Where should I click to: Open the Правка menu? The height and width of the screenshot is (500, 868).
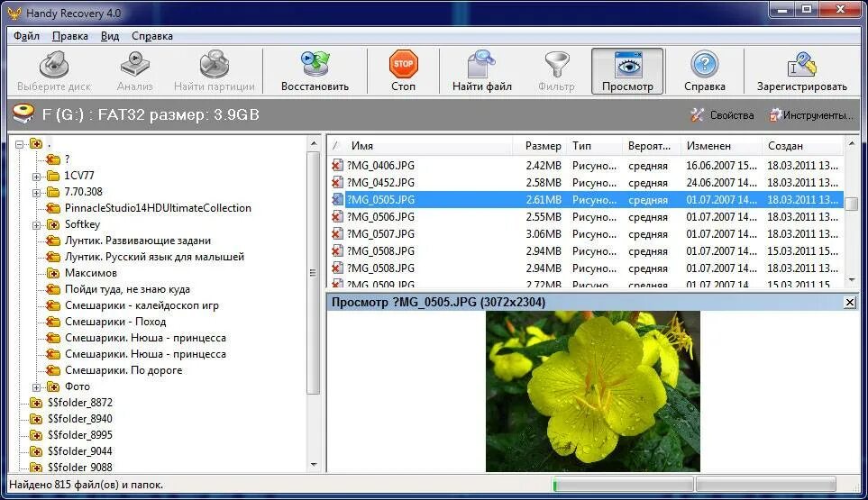tap(69, 36)
